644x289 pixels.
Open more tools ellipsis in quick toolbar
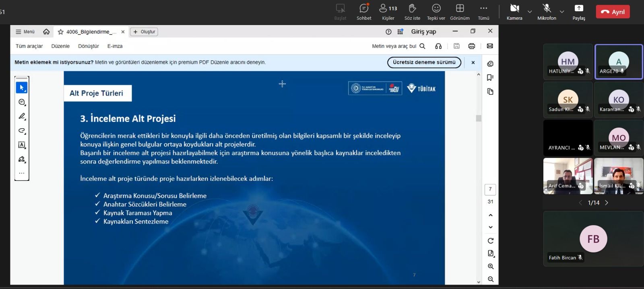point(22,173)
